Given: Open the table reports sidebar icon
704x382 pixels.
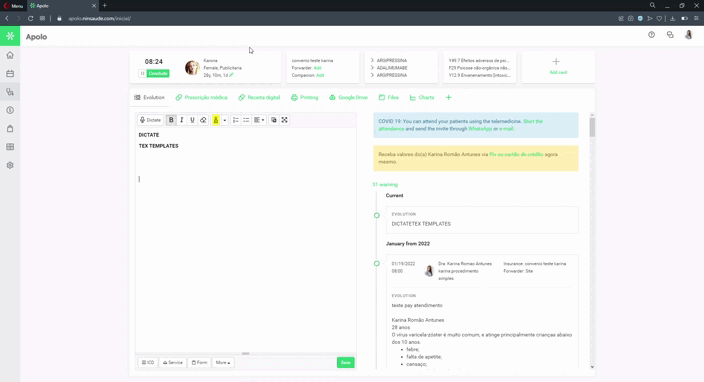Looking at the screenshot, I should coord(10,147).
